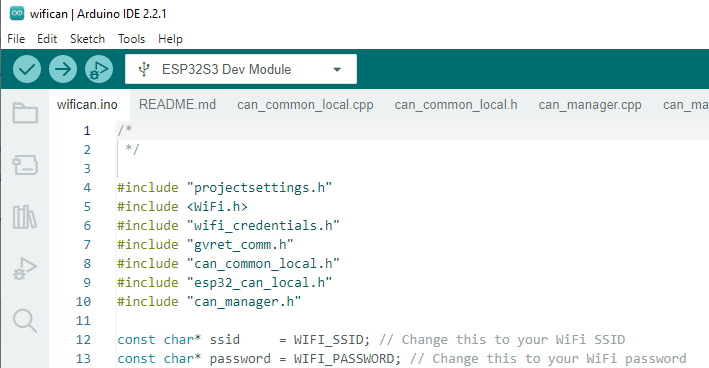This screenshot has width=709, height=368.
Task: Click the password variable name on line 13
Action: tap(240, 359)
